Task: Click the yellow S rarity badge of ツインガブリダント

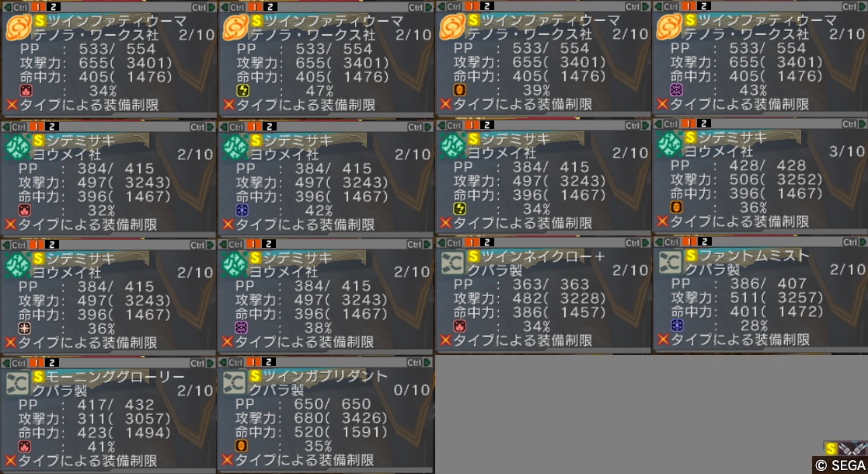Action: (x=255, y=376)
